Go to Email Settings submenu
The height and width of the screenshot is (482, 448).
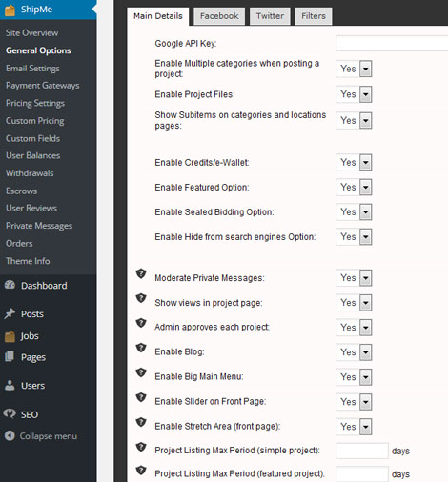(32, 69)
